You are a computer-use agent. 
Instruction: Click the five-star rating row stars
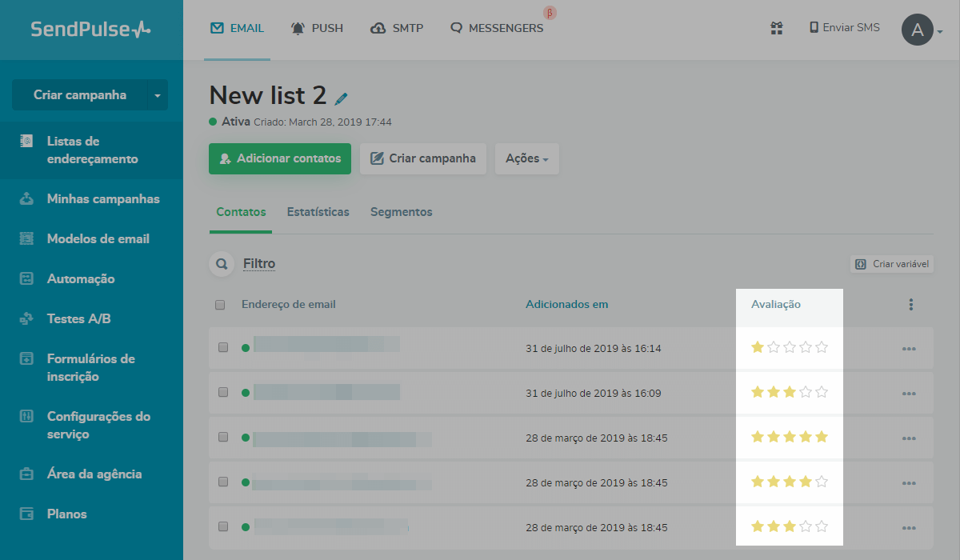tap(790, 437)
